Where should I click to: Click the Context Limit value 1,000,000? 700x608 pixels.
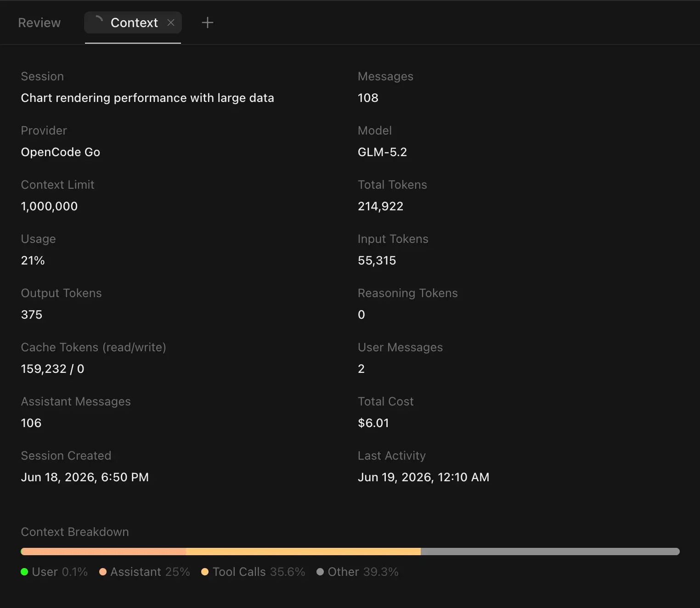pyautogui.click(x=49, y=206)
